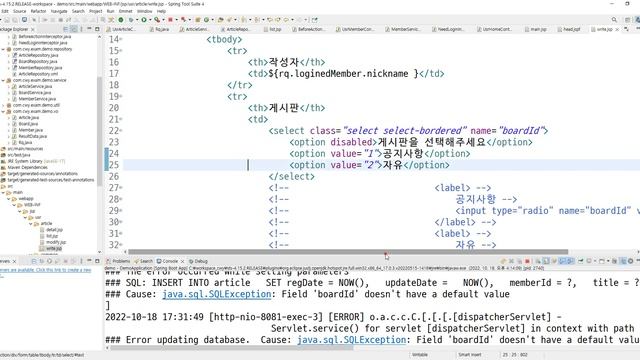Maximize the Package Explorer view
Image resolution: width=640 pixels, height=360 pixels.
coord(97,29)
